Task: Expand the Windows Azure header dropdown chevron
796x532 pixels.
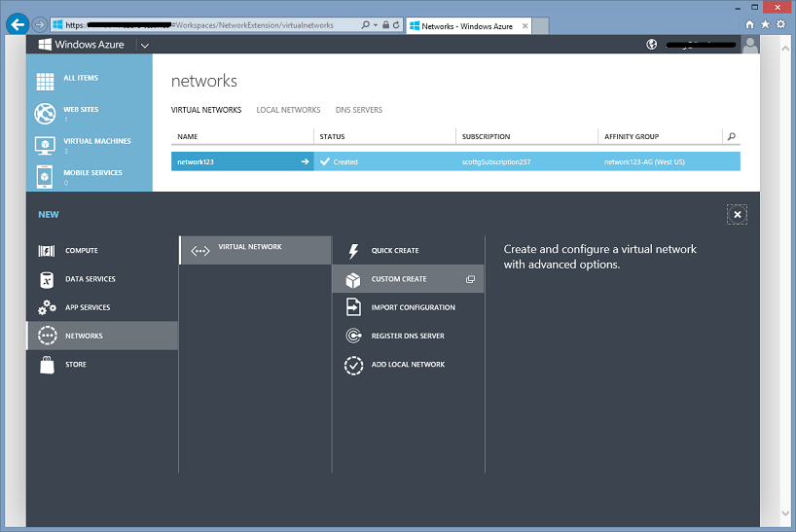Action: click(145, 45)
